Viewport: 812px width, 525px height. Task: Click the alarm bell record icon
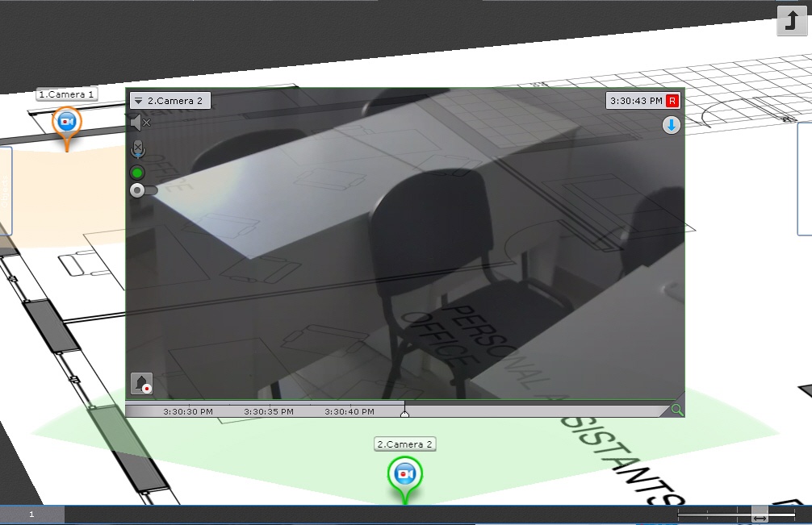pyautogui.click(x=142, y=384)
